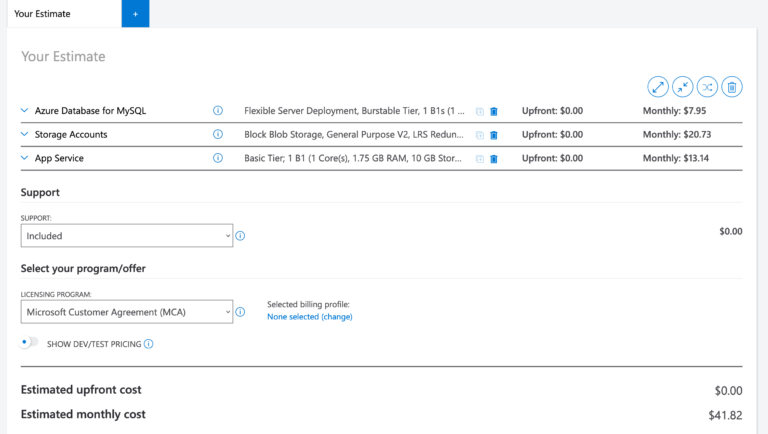Select the Your Estimate tab
This screenshot has height=434, width=768.
pyautogui.click(x=64, y=14)
